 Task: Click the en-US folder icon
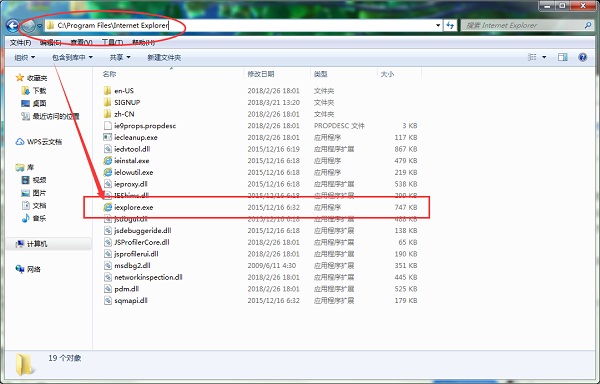[108, 91]
